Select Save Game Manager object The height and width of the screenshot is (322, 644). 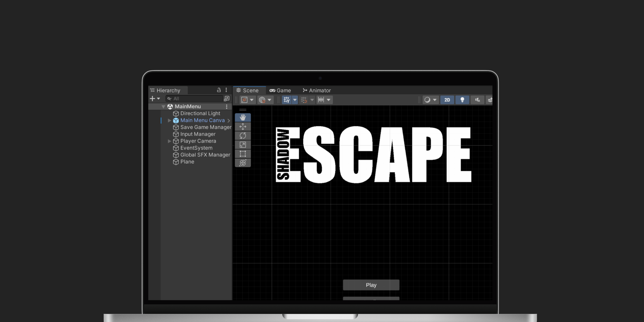coord(206,127)
